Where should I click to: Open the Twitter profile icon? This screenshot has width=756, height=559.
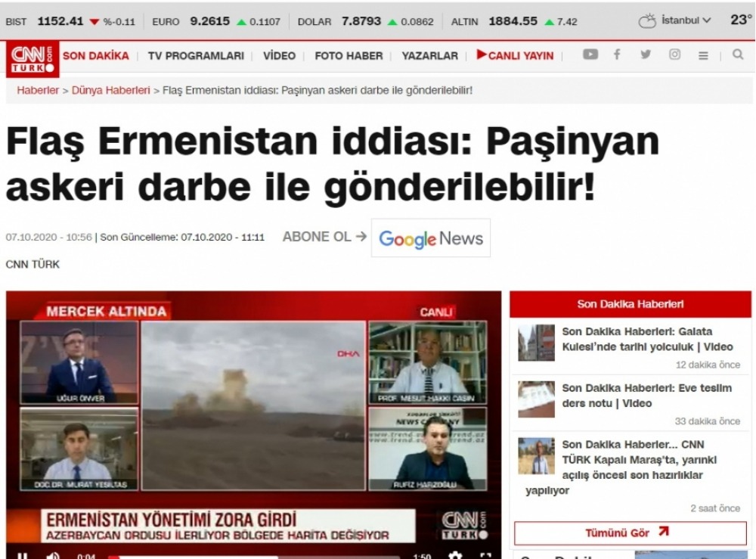point(645,55)
